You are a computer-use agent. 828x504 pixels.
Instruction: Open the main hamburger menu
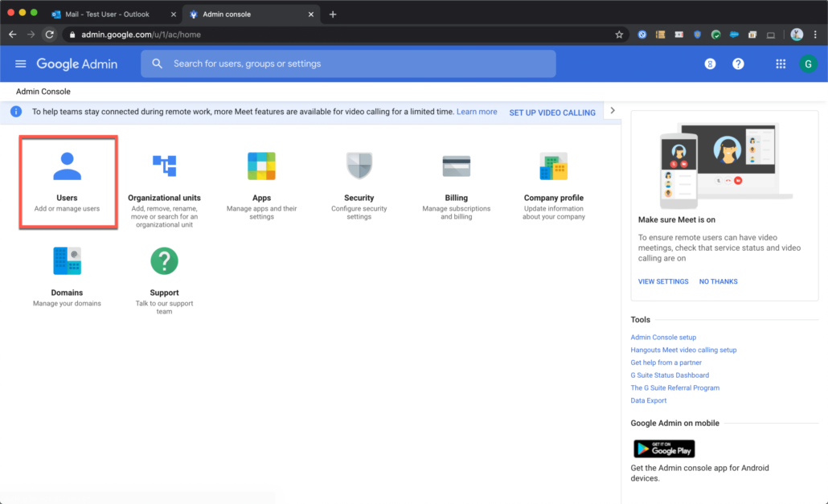click(21, 64)
